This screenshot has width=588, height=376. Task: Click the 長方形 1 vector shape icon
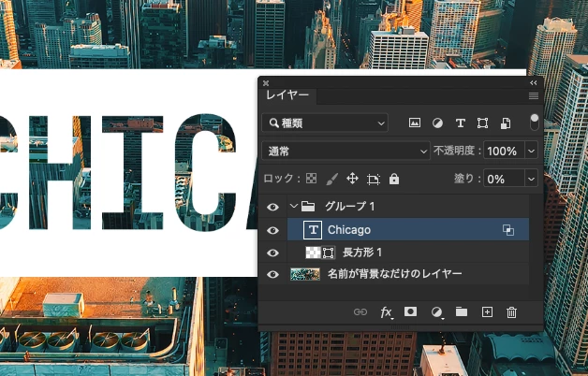pos(328,253)
